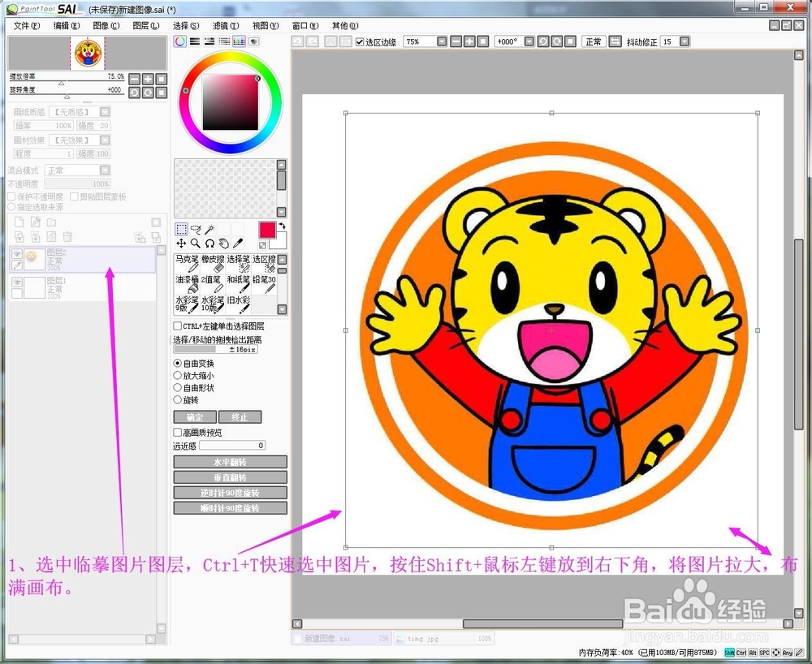Screen dimensions: 812x664
Task: Pick a color in saturation square
Action: point(230,102)
